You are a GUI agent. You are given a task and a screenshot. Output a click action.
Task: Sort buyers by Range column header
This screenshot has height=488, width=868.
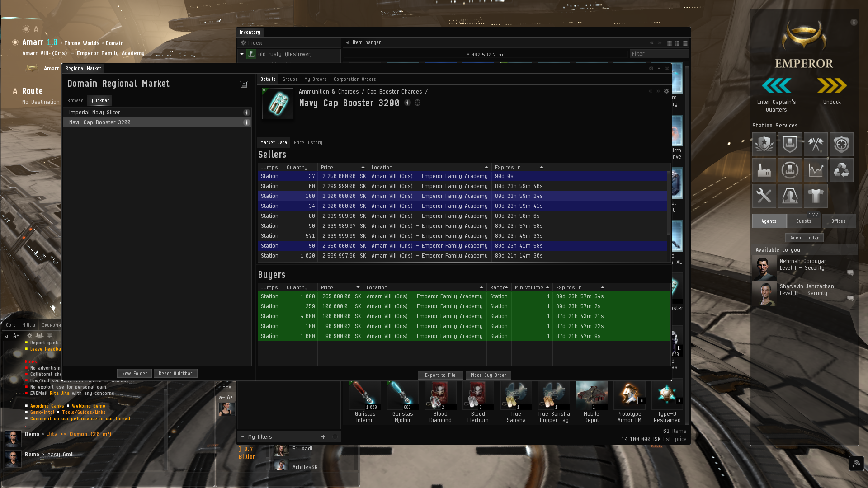point(499,287)
